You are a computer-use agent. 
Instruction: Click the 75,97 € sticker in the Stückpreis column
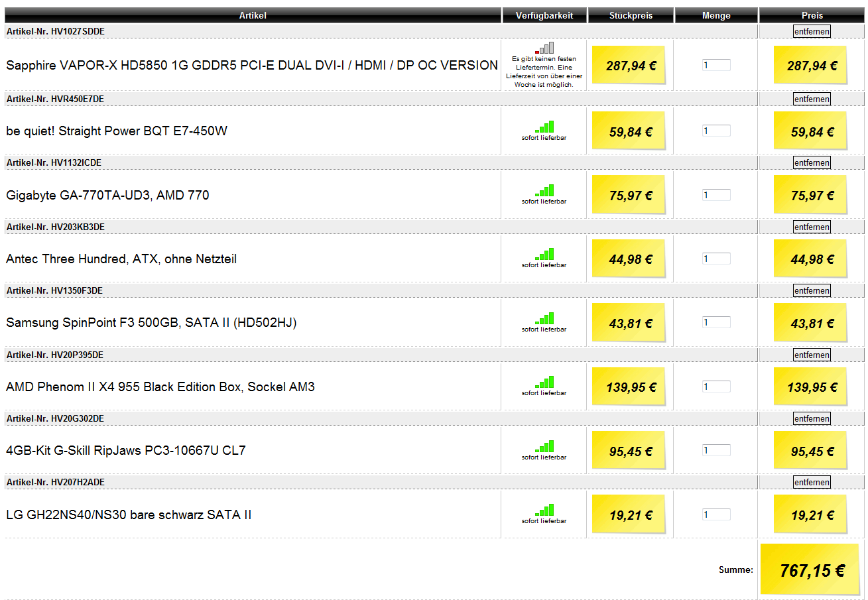(x=629, y=195)
